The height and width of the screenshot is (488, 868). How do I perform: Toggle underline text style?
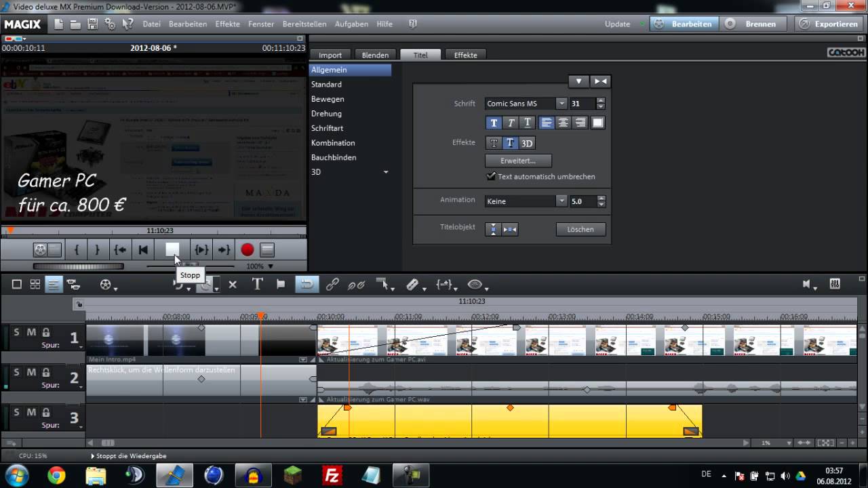point(527,123)
